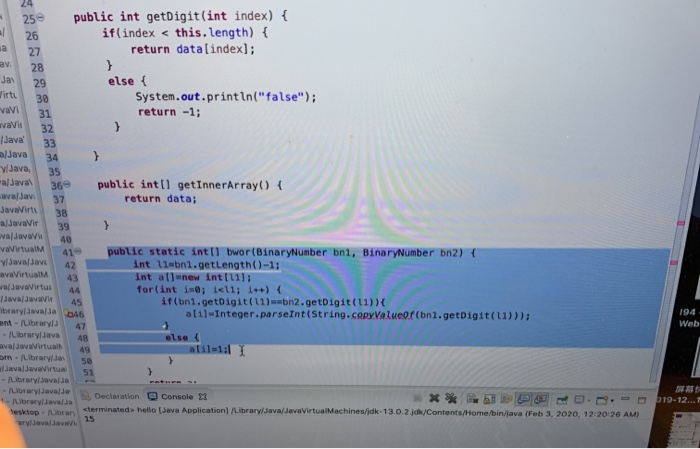Image resolution: width=700 pixels, height=449 pixels.
Task: Switch to the Declaration tab
Action: pos(111,396)
